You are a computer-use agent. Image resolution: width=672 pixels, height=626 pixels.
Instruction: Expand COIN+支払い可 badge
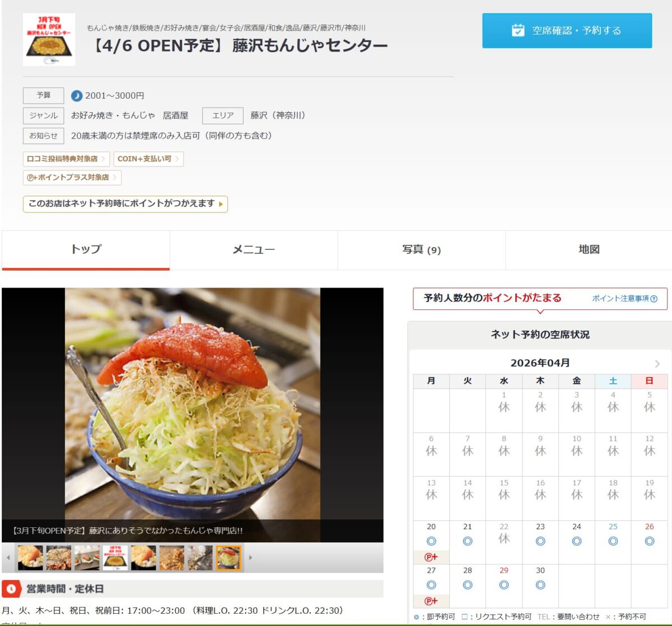148,159
